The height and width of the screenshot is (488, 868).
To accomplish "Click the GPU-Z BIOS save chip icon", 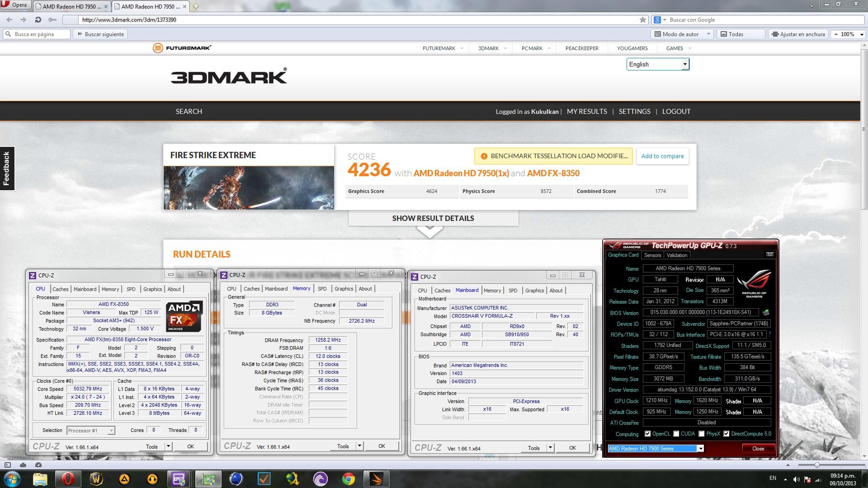I will click(x=766, y=312).
